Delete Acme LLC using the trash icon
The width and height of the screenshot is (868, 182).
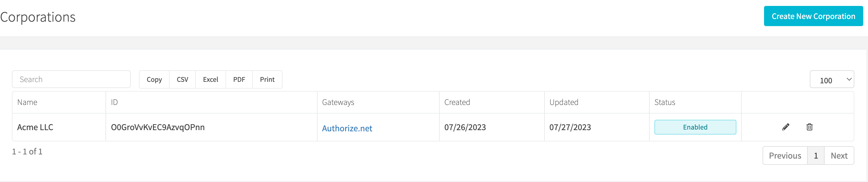coord(809,127)
